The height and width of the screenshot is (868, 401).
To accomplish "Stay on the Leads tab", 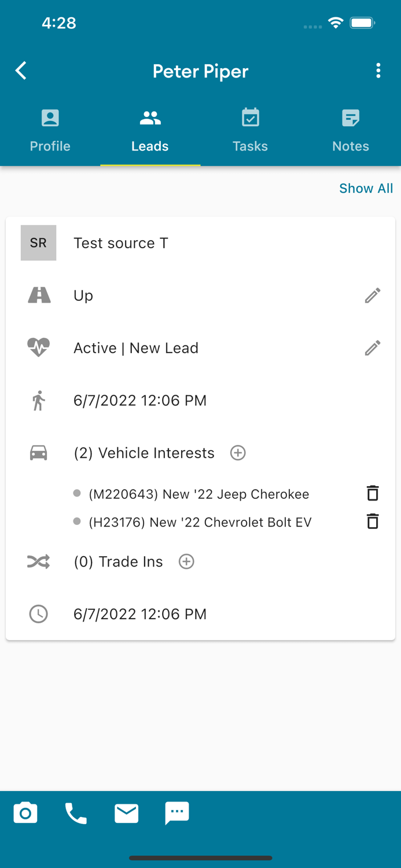I will [x=150, y=128].
